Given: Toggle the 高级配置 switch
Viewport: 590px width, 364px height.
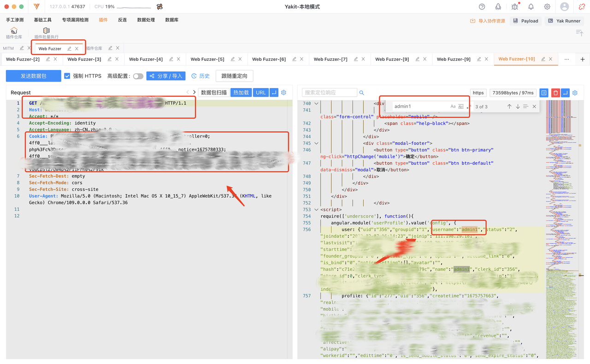Looking at the screenshot, I should (x=138, y=76).
